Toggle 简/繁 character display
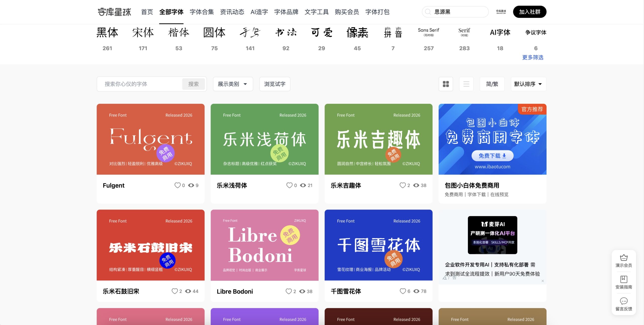This screenshot has width=644, height=325. click(492, 84)
